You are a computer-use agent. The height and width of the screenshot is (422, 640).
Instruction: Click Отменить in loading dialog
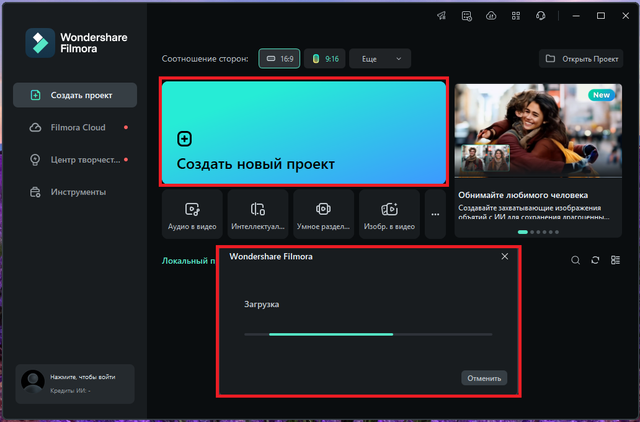(x=484, y=378)
